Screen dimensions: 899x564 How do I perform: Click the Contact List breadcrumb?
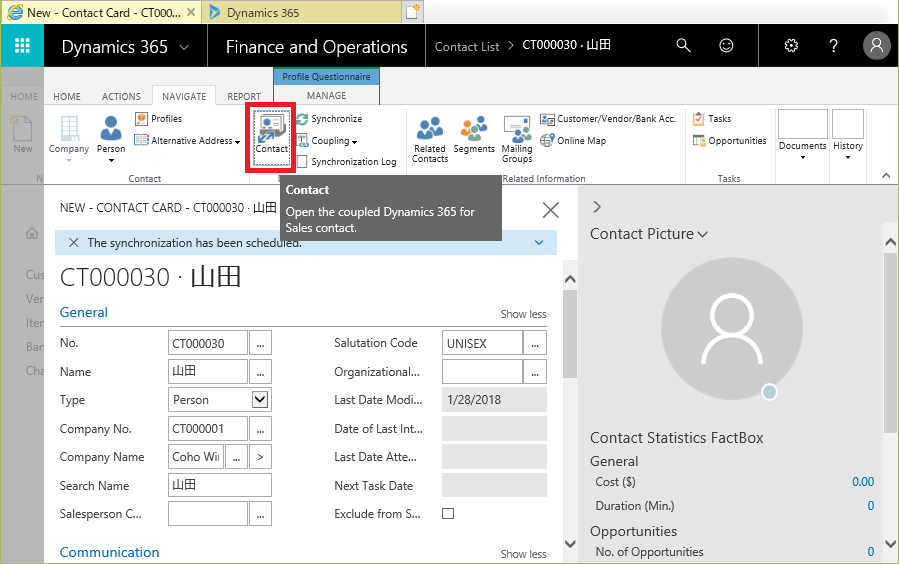pyautogui.click(x=467, y=46)
